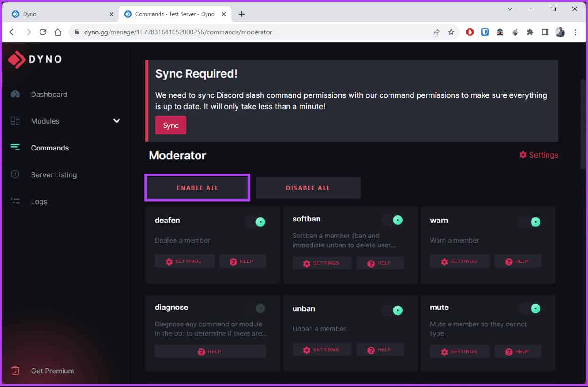Click DISABLE ALL button
This screenshot has height=387, width=588.
(x=308, y=188)
